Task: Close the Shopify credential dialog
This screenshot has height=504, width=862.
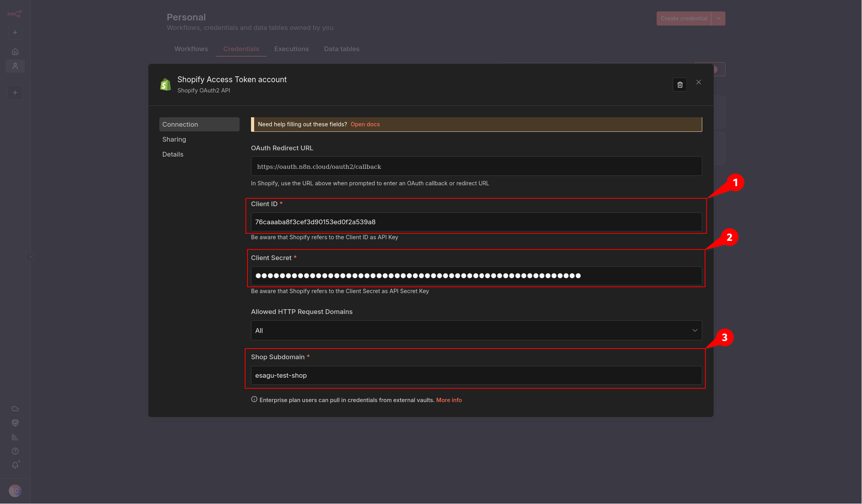Action: (x=698, y=82)
